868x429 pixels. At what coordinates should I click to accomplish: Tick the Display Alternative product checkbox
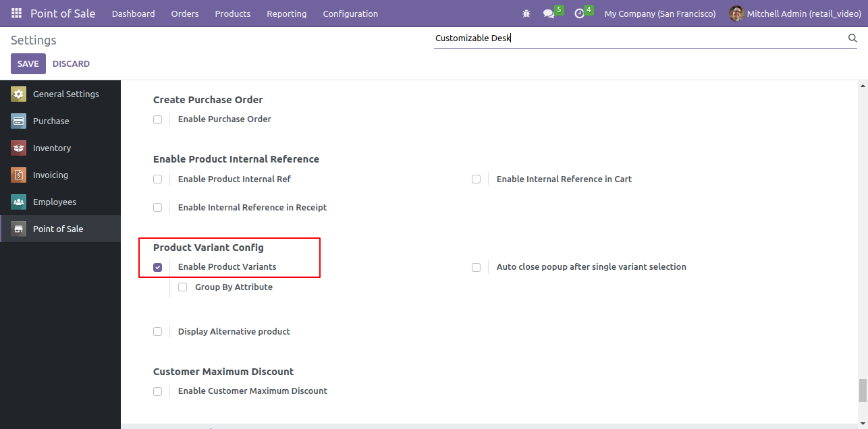[157, 332]
